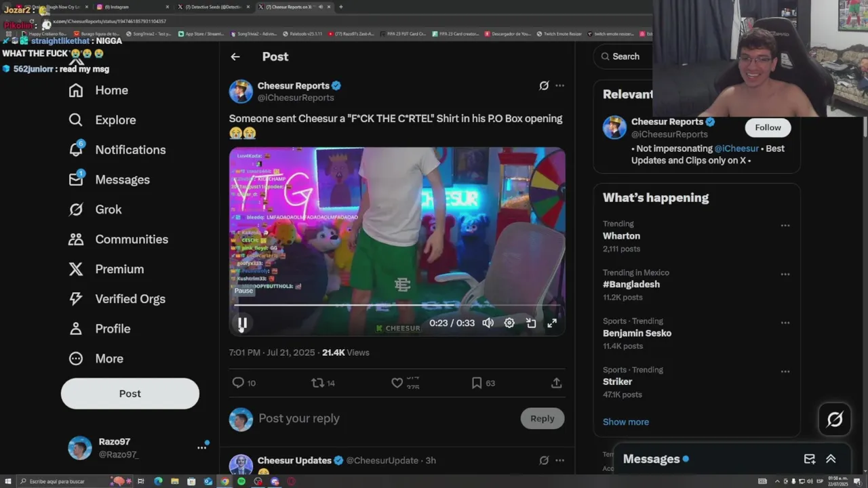
Task: Open Cheesur Reports avatar on the post
Action: coord(241,91)
